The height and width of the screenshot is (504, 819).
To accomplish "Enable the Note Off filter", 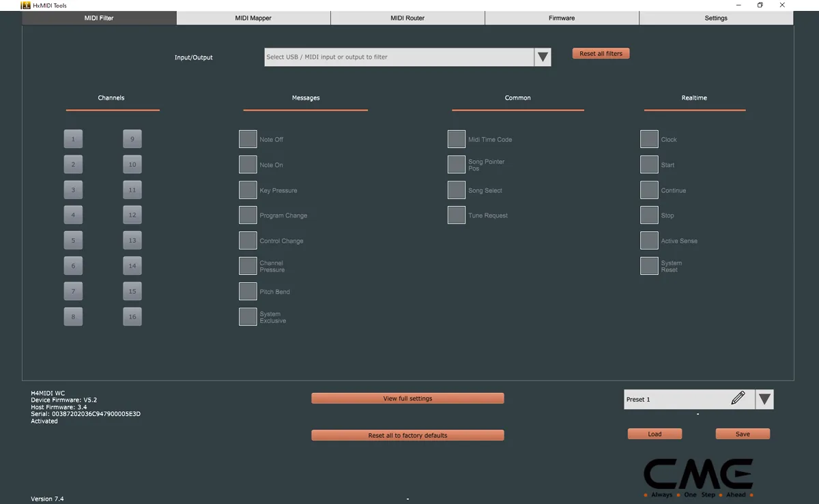I will click(248, 138).
